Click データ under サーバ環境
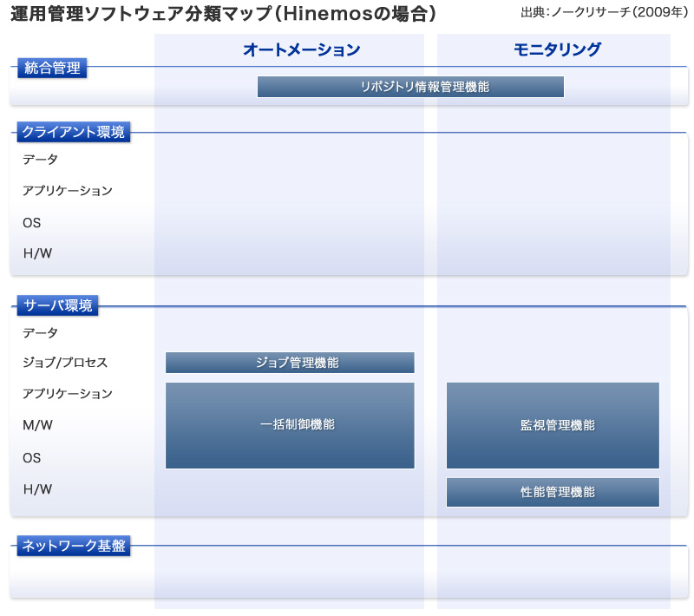 click(40, 333)
